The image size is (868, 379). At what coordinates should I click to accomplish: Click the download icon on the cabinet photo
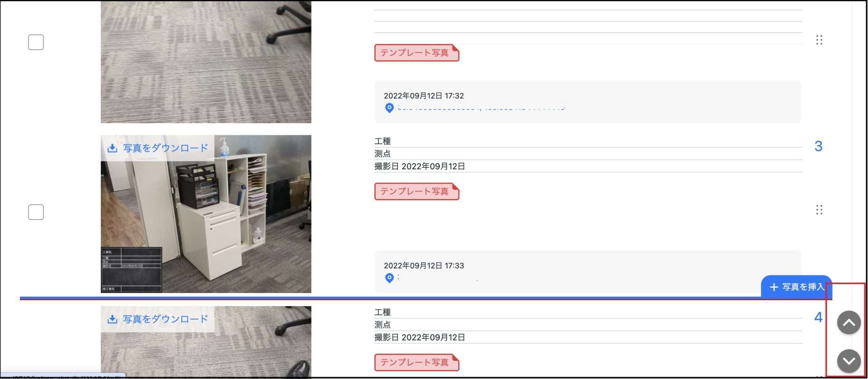point(112,148)
